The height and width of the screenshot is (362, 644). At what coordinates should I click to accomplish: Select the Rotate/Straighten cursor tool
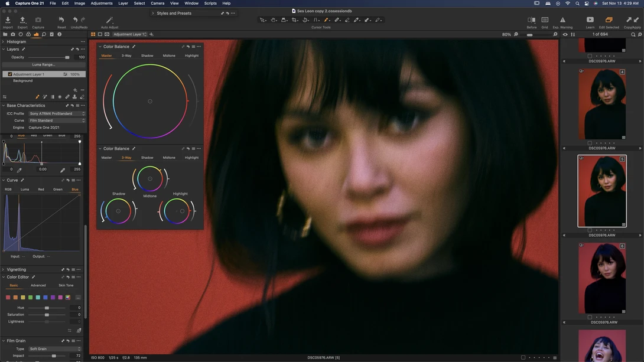(x=305, y=19)
